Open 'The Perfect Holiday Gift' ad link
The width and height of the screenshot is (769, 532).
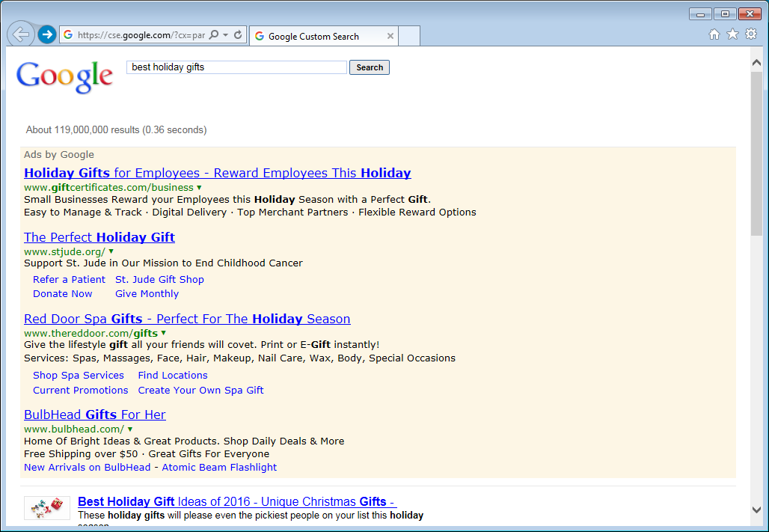[99, 237]
